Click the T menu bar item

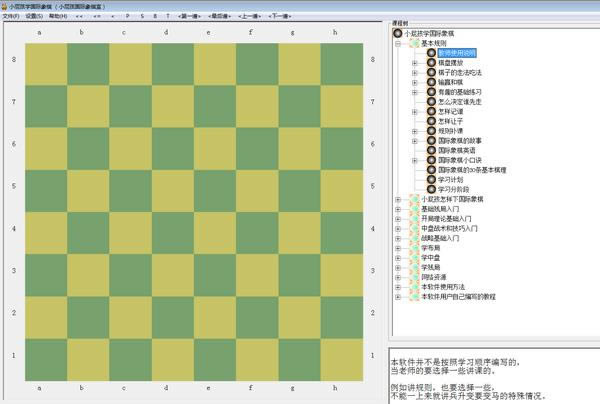168,16
